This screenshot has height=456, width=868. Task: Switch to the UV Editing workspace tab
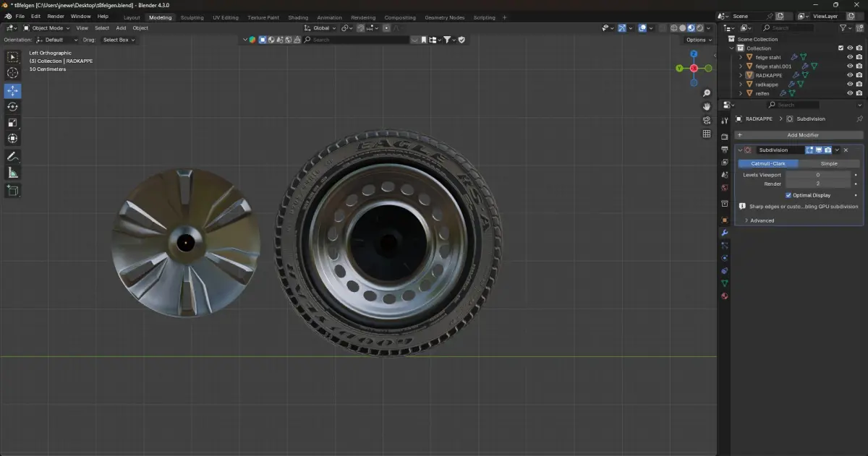tap(225, 17)
